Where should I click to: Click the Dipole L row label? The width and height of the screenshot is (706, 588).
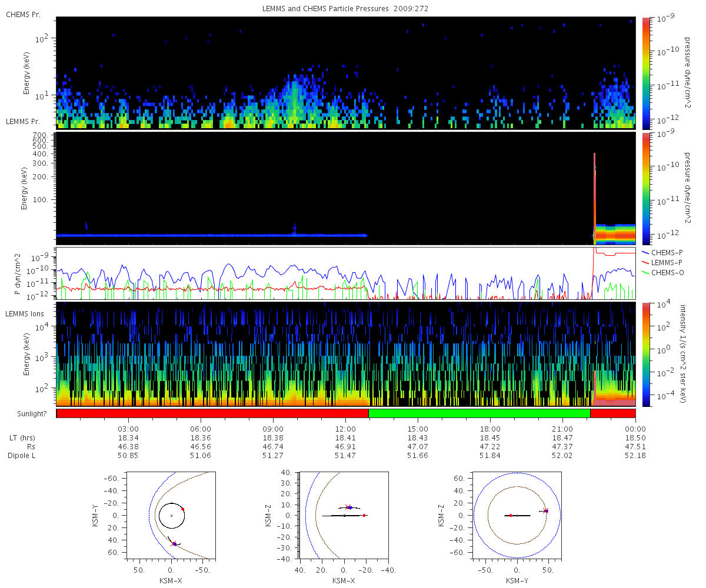(24, 456)
